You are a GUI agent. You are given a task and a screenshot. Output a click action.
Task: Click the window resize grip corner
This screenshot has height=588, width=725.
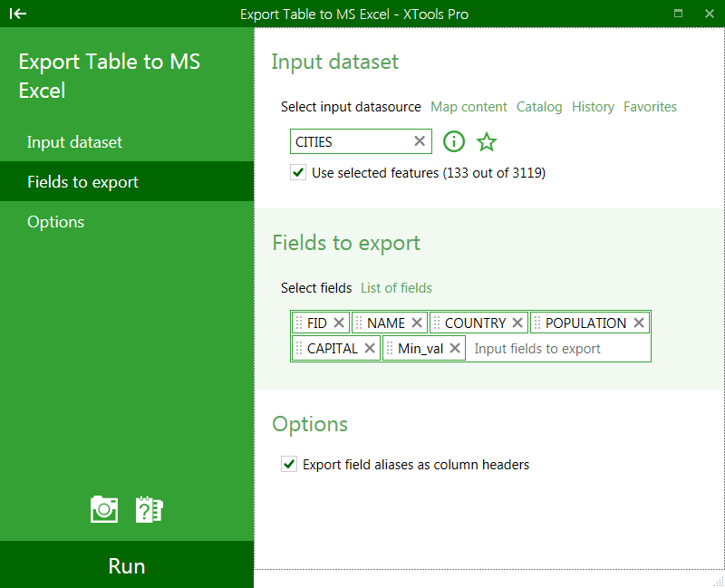click(719, 582)
